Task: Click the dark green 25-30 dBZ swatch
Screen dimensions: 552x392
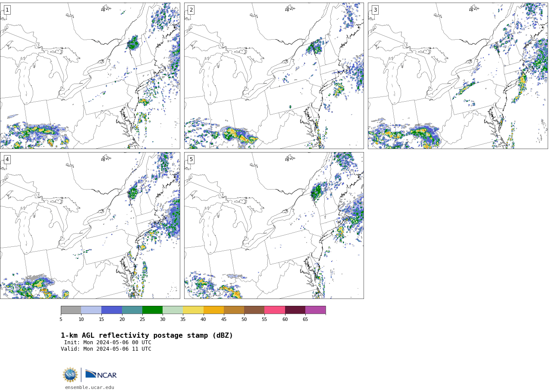Action: (x=152, y=310)
